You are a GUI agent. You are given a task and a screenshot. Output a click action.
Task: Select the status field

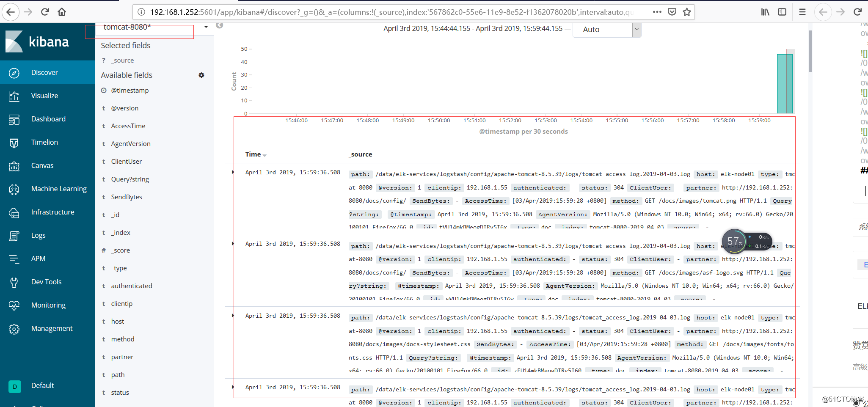click(120, 393)
